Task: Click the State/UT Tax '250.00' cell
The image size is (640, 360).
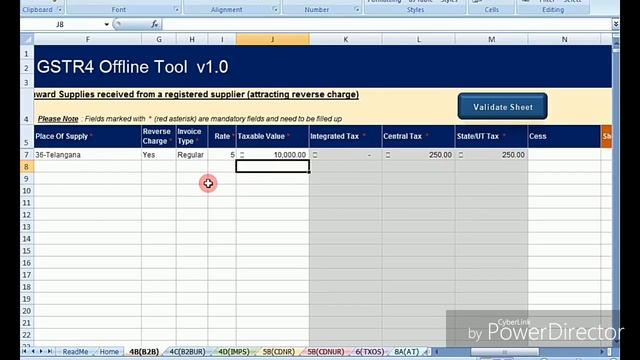Action: tap(491, 155)
